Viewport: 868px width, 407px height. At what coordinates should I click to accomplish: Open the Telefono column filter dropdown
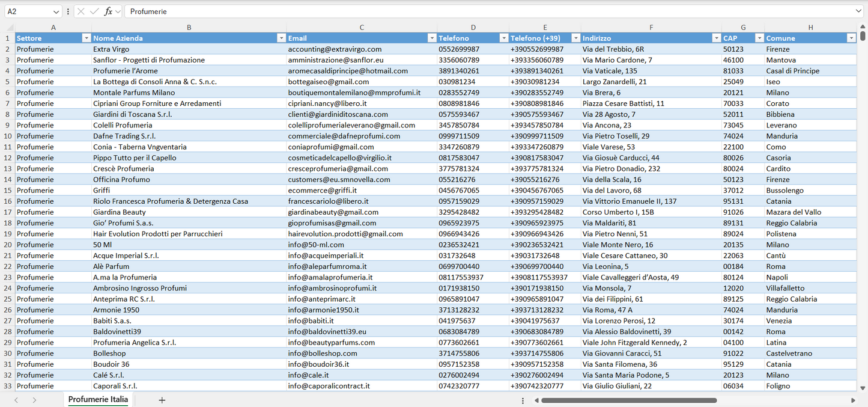[504, 38]
